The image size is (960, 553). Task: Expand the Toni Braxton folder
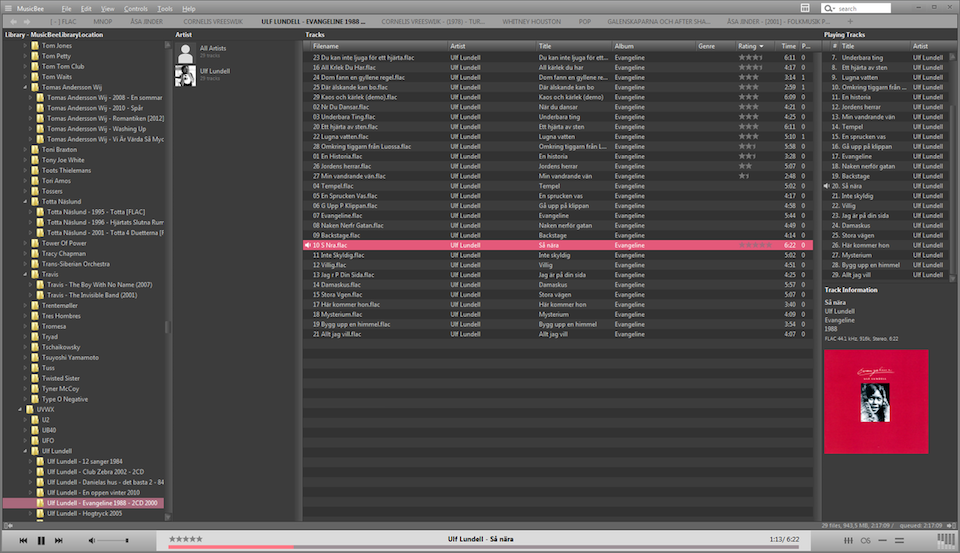(x=25, y=149)
